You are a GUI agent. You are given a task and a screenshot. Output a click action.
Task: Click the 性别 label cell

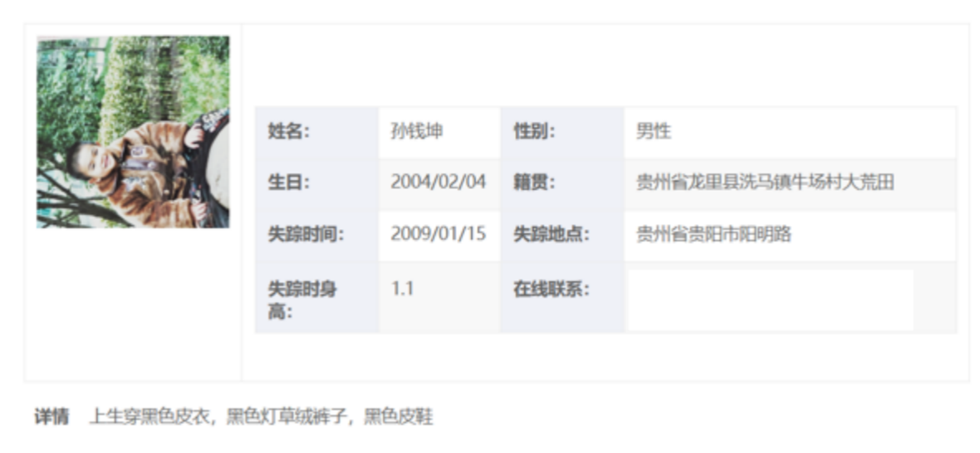click(x=534, y=132)
